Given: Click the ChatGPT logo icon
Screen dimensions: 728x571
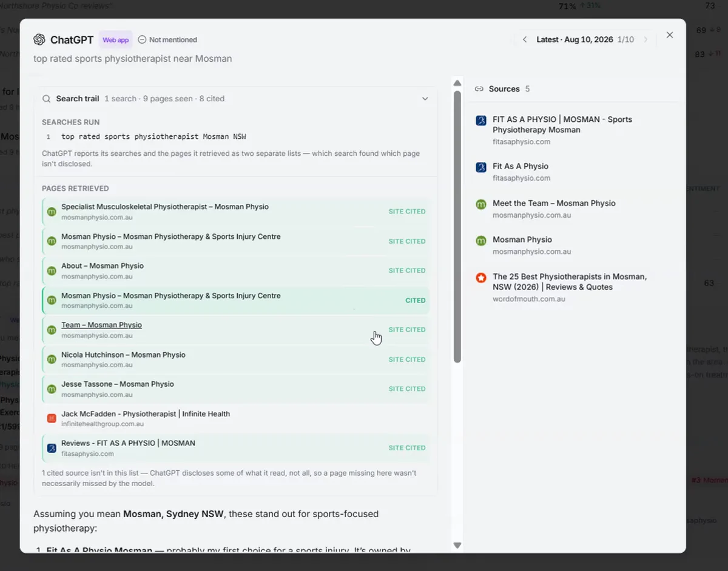Looking at the screenshot, I should point(39,39).
